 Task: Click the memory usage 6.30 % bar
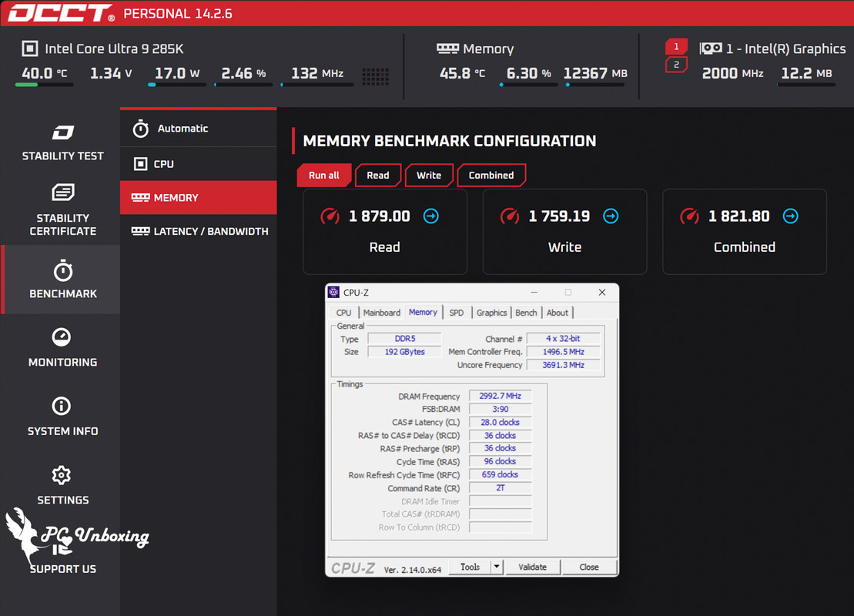coord(528,85)
